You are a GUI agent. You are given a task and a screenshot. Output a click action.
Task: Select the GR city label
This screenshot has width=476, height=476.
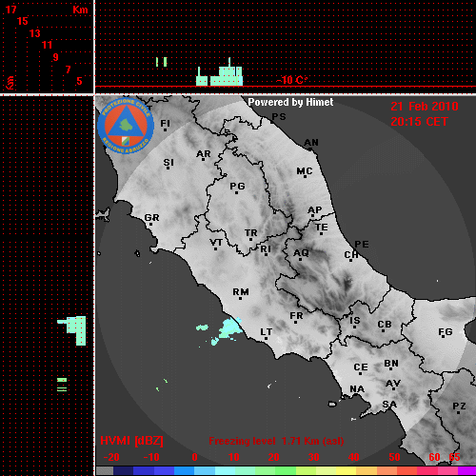coord(151,218)
